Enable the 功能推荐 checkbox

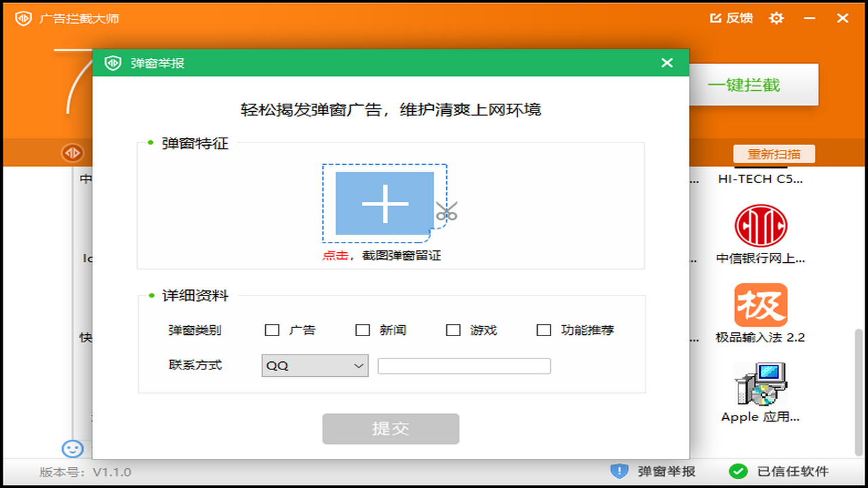tap(543, 330)
